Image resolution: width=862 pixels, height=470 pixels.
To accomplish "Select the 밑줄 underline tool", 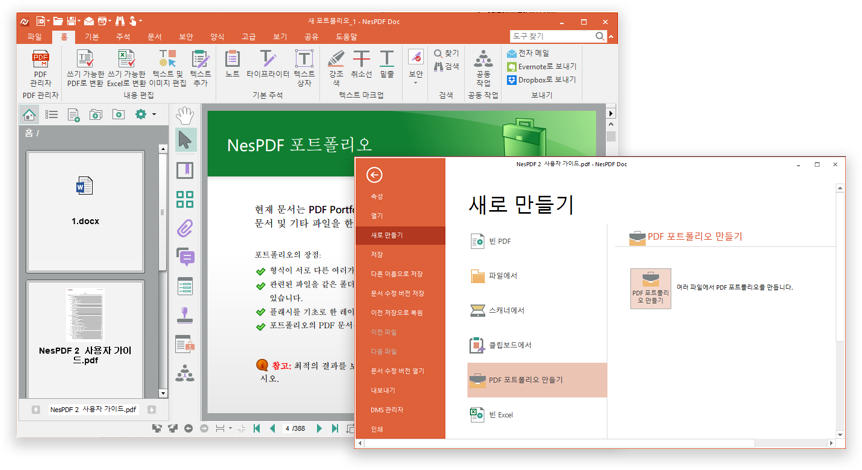I will [387, 64].
